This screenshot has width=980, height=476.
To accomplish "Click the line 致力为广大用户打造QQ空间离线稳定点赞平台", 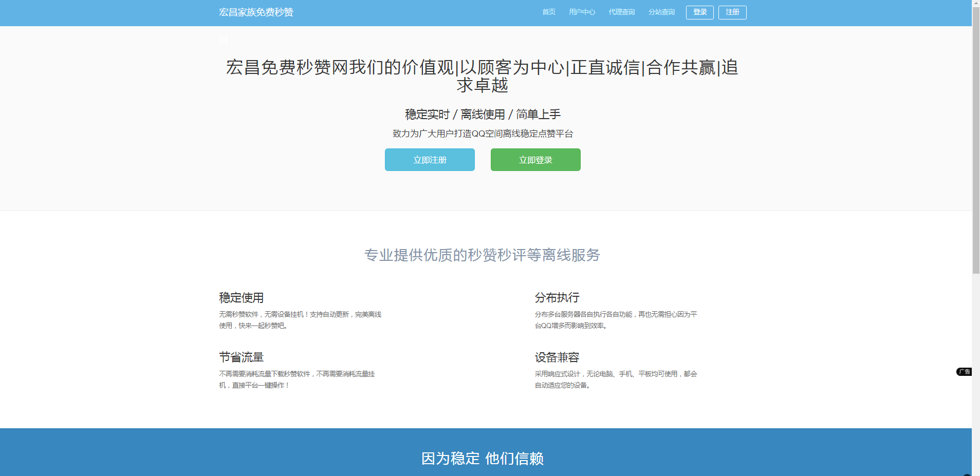I will tap(483, 134).
